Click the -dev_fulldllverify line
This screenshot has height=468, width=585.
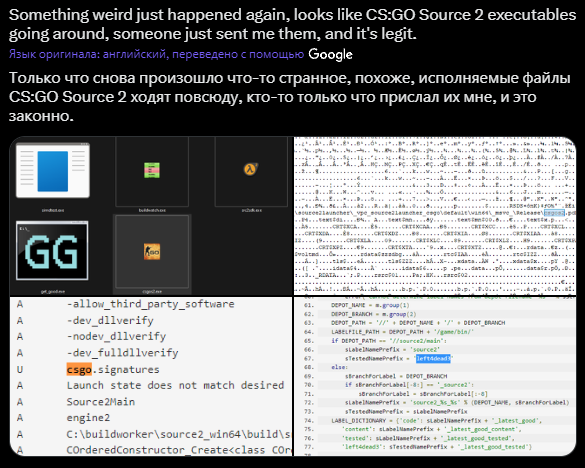(122, 353)
